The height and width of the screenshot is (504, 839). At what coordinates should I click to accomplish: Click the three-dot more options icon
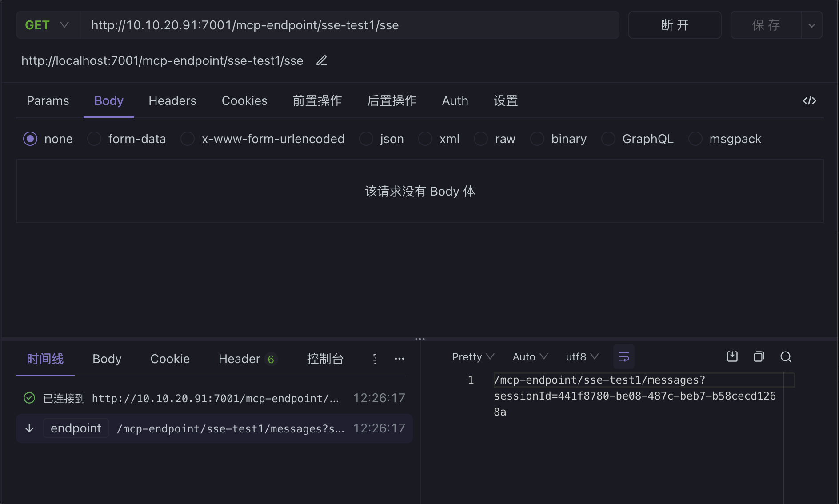coord(400,359)
